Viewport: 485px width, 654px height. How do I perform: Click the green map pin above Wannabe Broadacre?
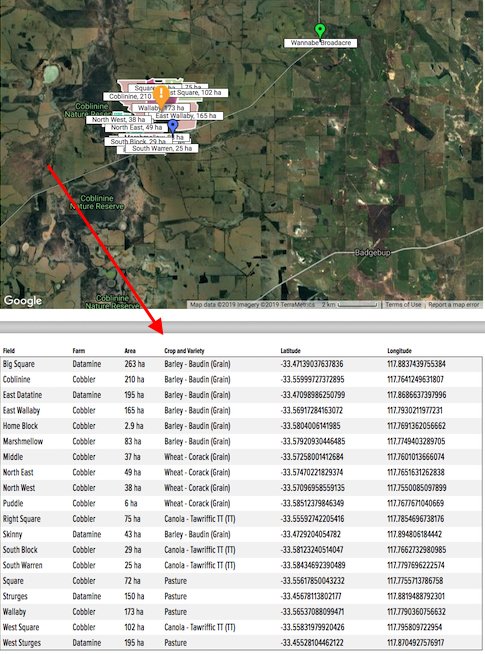[x=320, y=30]
